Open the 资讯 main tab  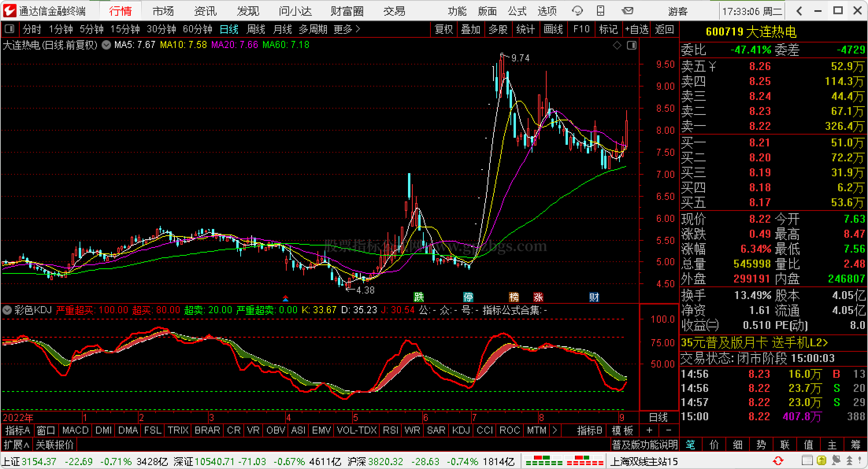(x=206, y=11)
